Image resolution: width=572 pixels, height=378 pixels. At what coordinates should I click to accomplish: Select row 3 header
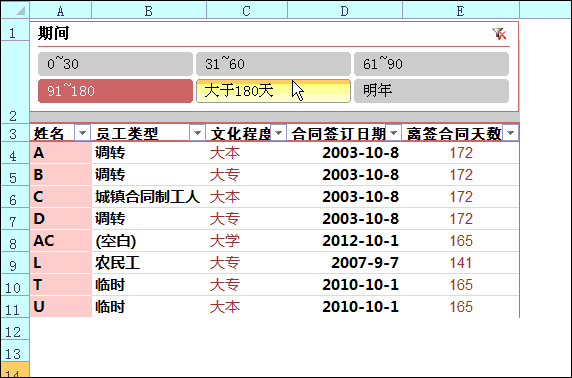(15, 133)
